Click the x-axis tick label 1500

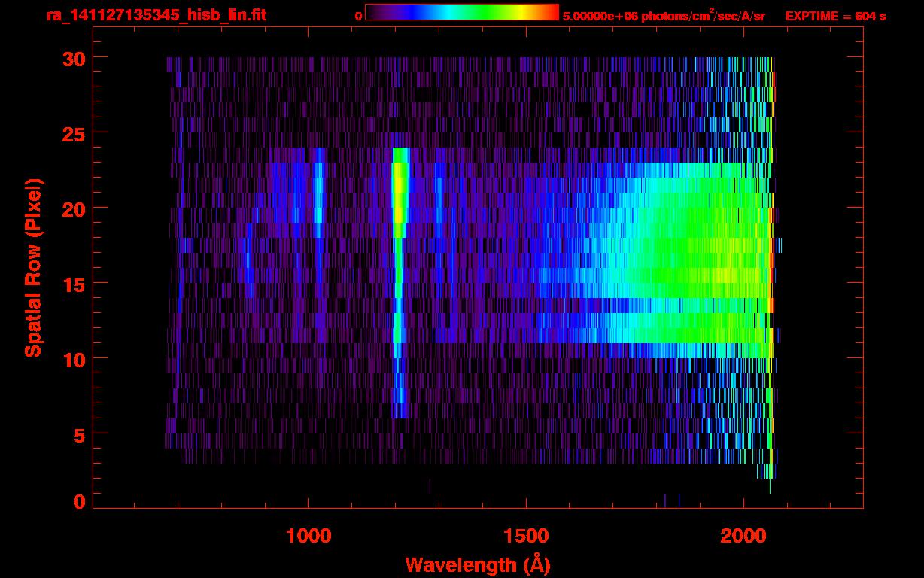point(526,535)
